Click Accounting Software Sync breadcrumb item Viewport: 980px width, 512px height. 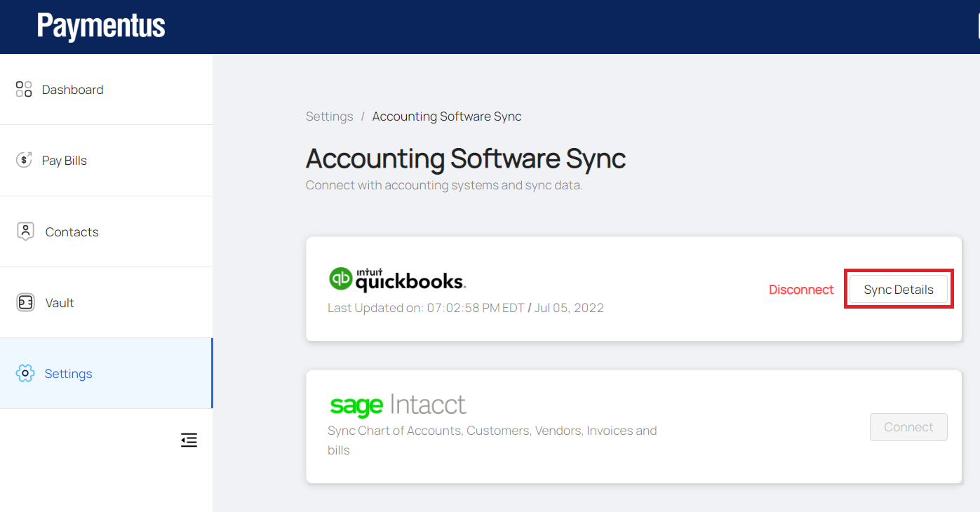tap(447, 116)
